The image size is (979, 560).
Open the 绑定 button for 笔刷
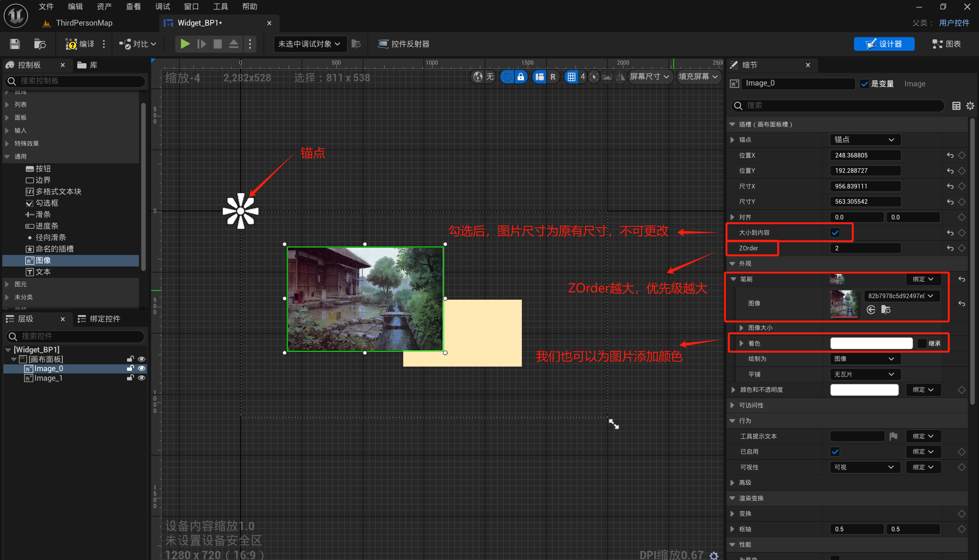[924, 279]
